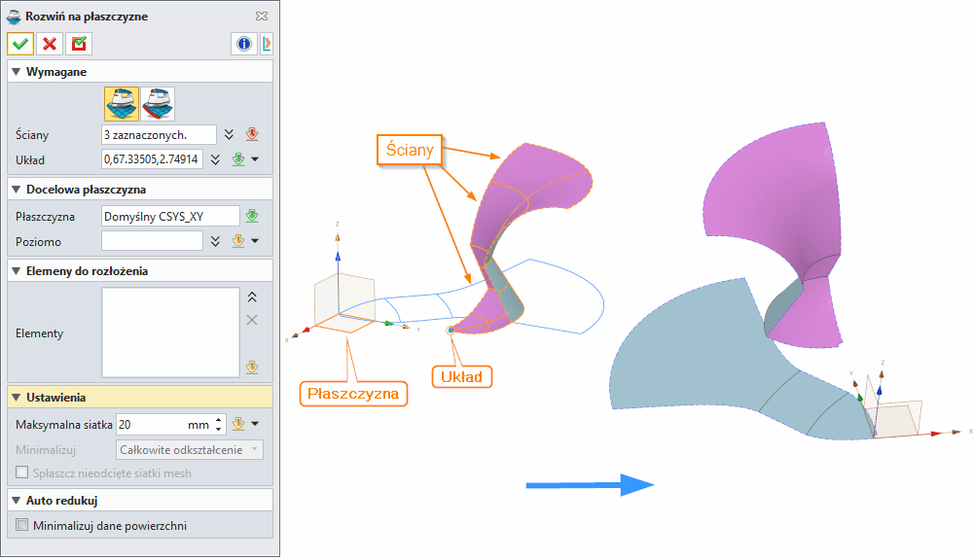This screenshot has height=560, width=973.
Task: Toggle Spłaszcz nieodcięte siatki mesh checkbox
Action: click(23, 473)
